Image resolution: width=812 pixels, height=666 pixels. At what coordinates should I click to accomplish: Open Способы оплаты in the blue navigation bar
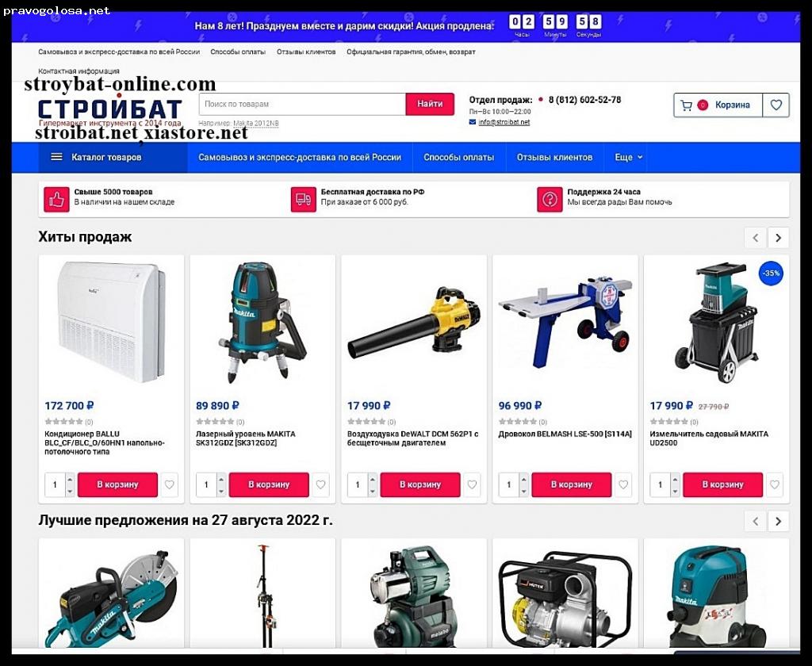click(x=459, y=158)
